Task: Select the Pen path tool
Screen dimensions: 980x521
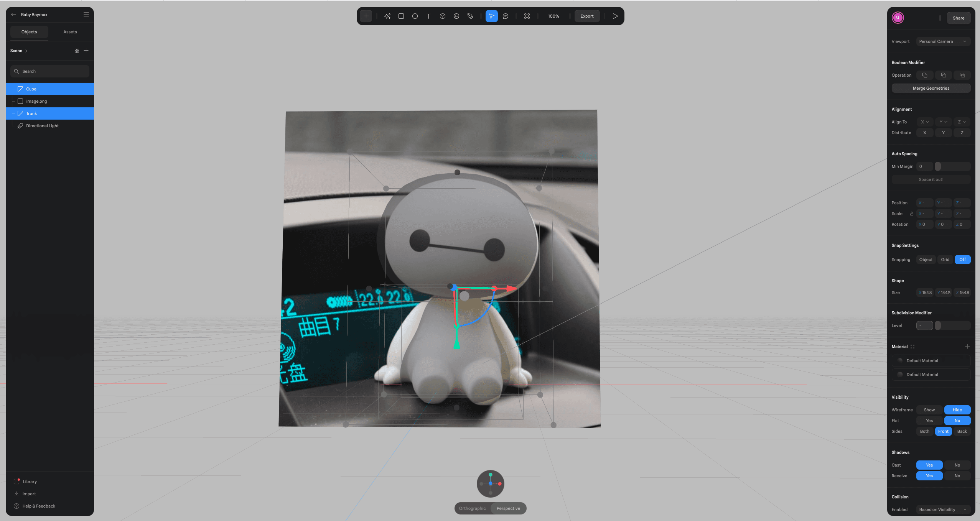Action: click(x=470, y=16)
